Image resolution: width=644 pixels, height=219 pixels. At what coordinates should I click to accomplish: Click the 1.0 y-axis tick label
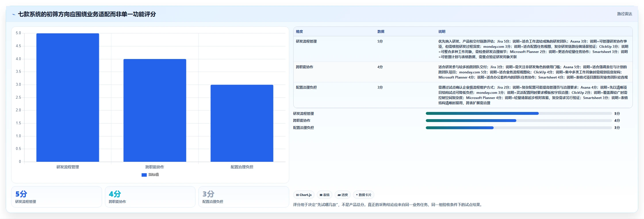[18, 136]
